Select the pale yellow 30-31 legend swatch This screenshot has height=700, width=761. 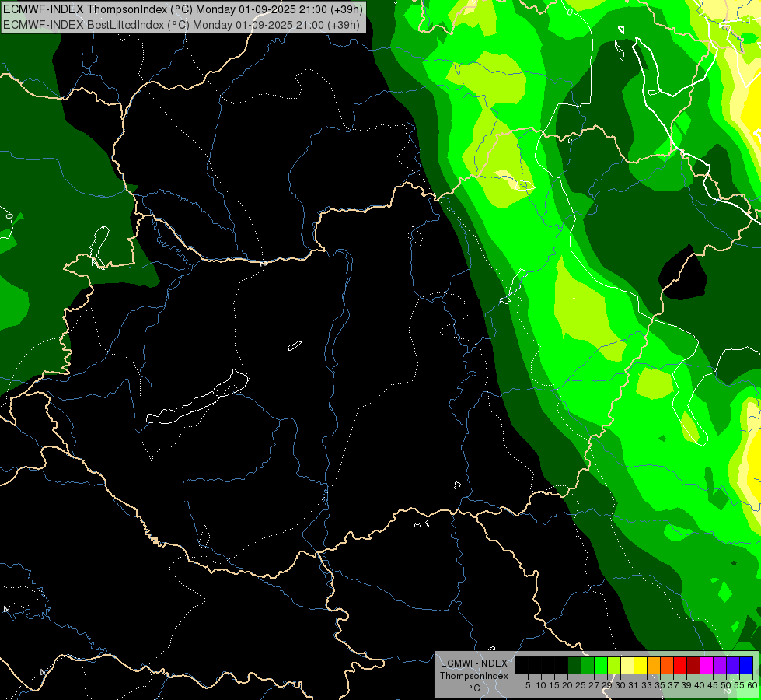tap(627, 665)
